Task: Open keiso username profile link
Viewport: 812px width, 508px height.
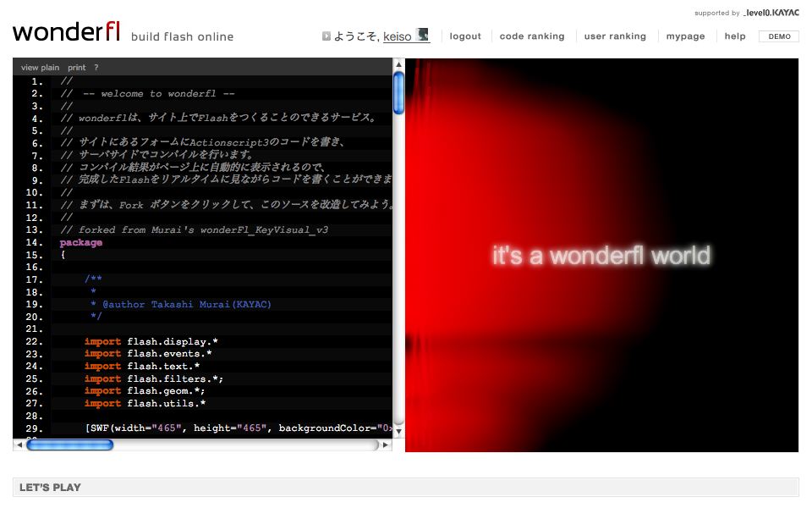Action: [x=398, y=36]
